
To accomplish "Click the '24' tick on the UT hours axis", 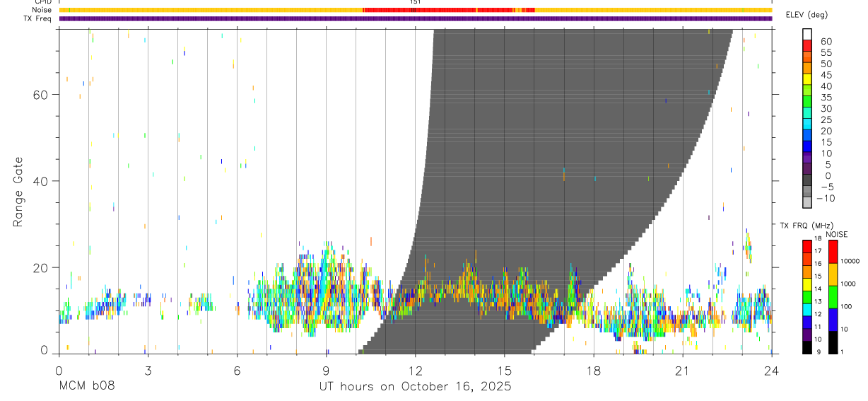I will point(772,371).
